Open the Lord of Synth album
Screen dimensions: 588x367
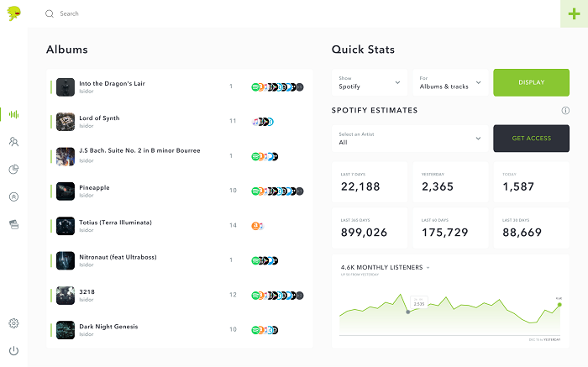click(99, 118)
